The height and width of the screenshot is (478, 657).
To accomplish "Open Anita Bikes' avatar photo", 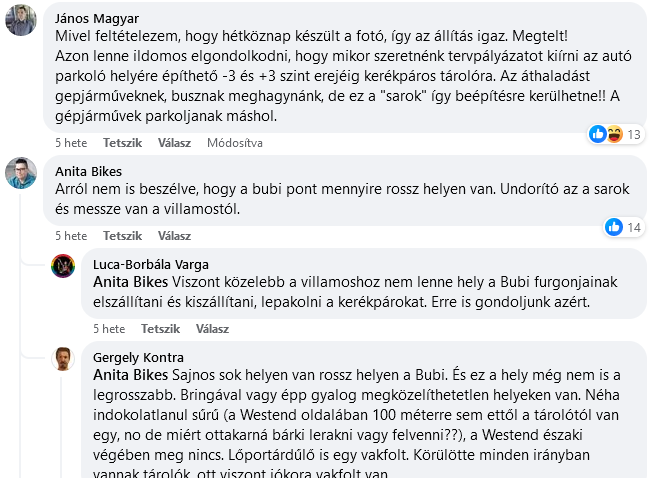I will click(x=21, y=173).
